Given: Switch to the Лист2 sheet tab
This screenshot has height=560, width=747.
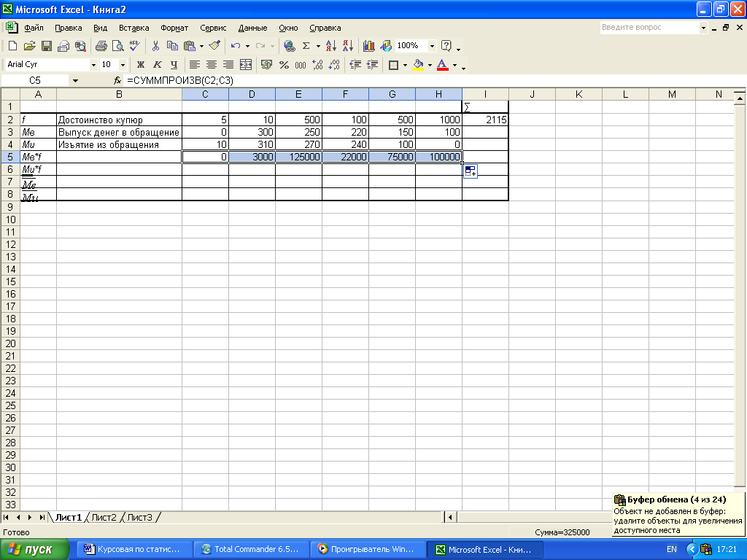Looking at the screenshot, I should coord(104,517).
